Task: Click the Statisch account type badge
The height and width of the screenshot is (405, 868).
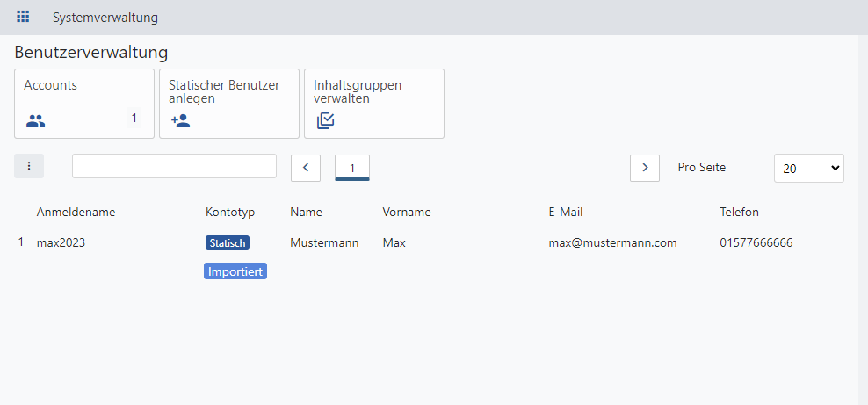Action: (x=228, y=242)
